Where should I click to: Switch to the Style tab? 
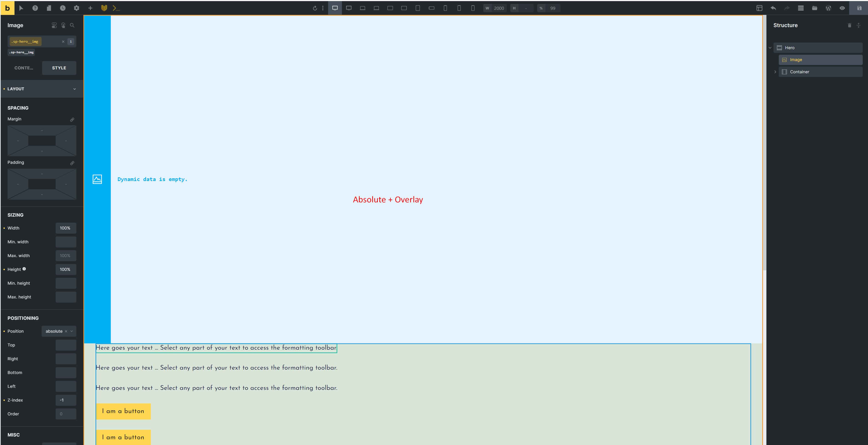point(59,68)
